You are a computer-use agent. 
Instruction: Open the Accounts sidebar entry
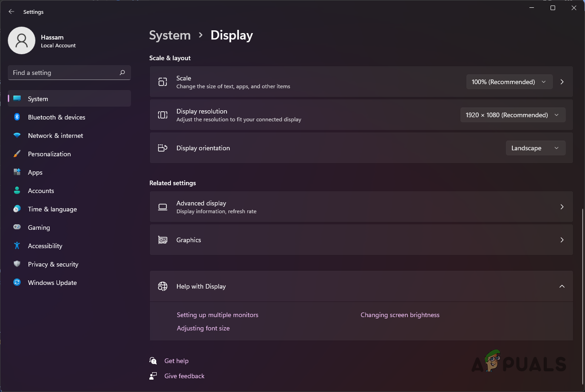[69, 191]
